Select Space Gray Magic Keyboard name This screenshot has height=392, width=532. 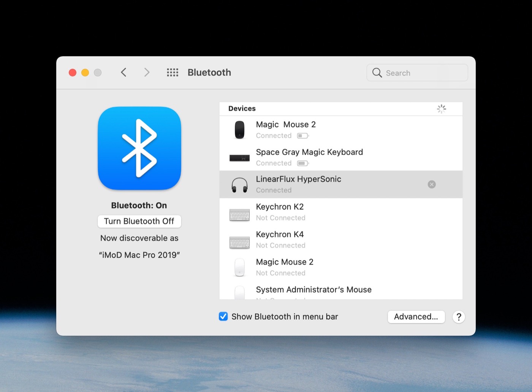309,152
